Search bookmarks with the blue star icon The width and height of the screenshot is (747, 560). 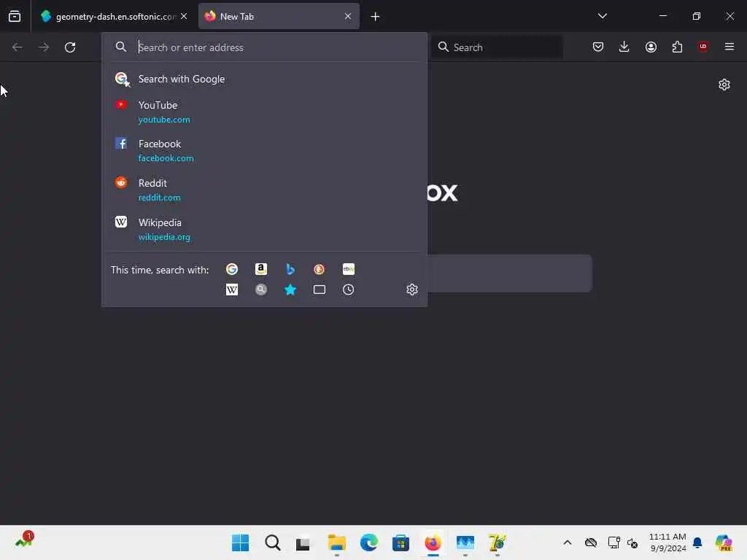(290, 289)
